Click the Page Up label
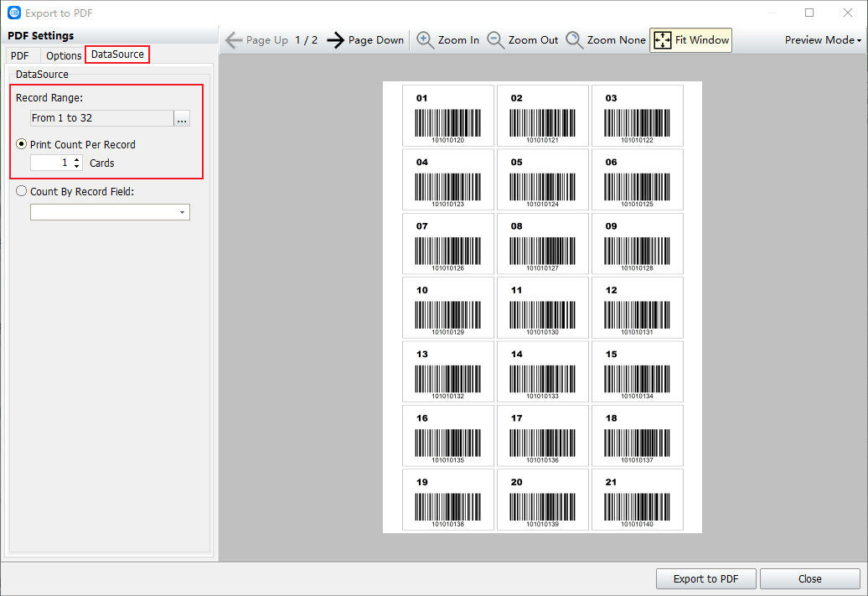This screenshot has height=596, width=868. tap(266, 40)
